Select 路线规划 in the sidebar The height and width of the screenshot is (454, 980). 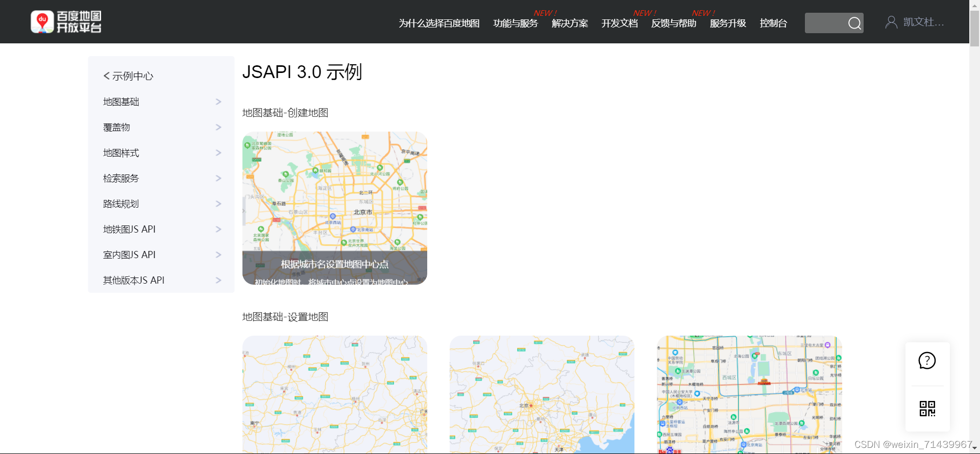[121, 204]
